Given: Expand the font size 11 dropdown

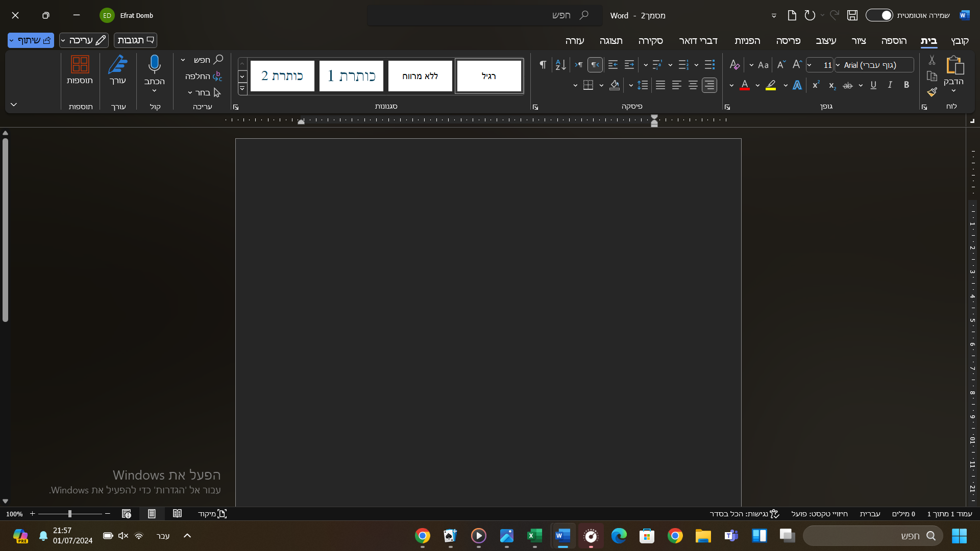Looking at the screenshot, I should (810, 65).
